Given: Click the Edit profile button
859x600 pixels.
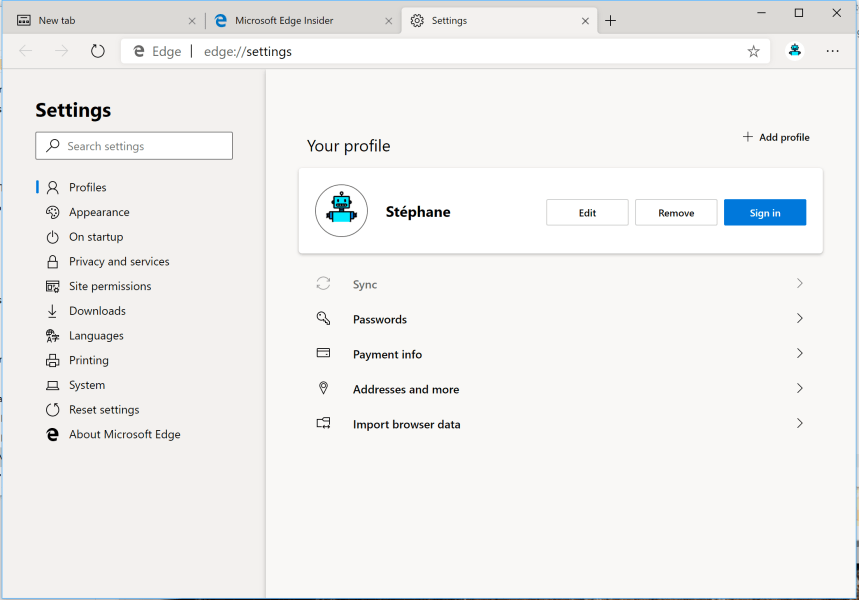Looking at the screenshot, I should coord(587,212).
